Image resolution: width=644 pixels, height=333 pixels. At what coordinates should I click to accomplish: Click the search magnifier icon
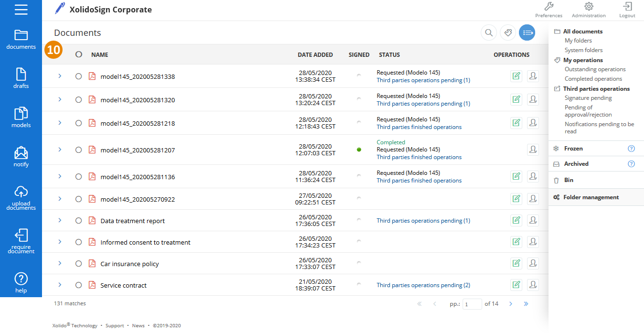coord(488,32)
